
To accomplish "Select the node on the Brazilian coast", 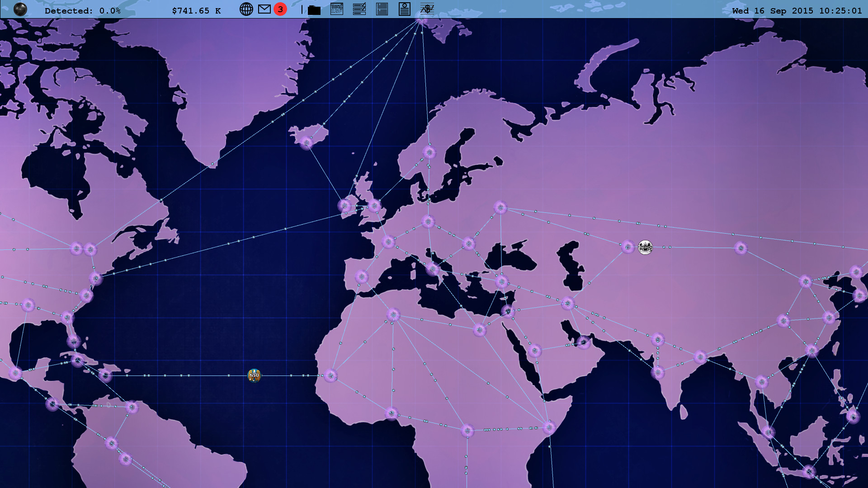I will 132,407.
